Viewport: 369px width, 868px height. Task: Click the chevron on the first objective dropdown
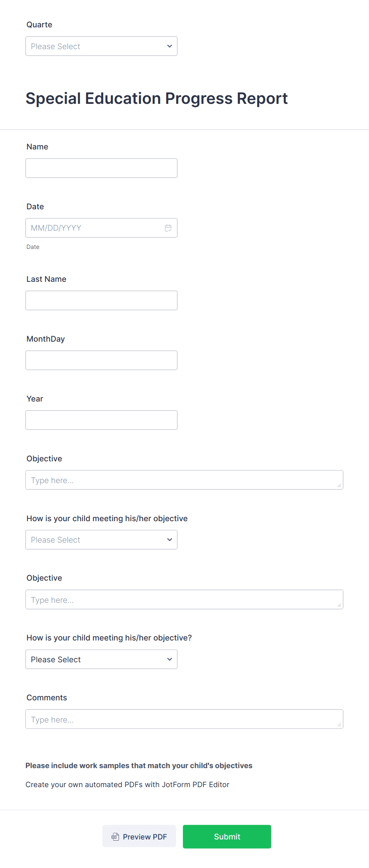point(169,539)
